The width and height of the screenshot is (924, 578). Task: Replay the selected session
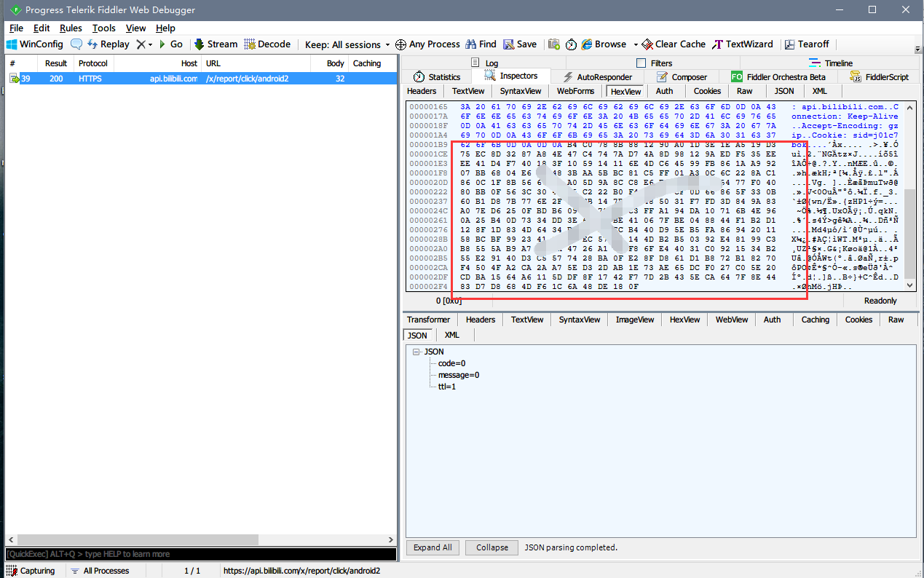(x=108, y=44)
